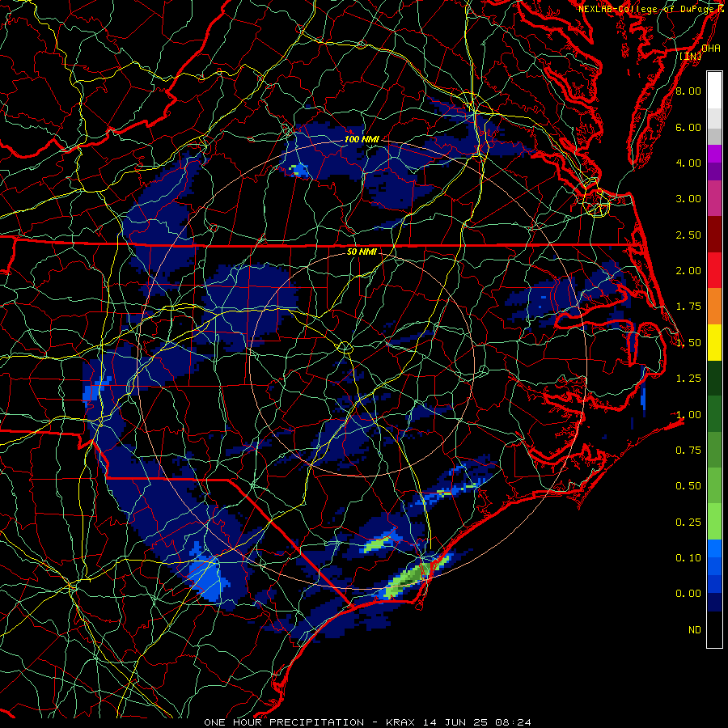The height and width of the screenshot is (728, 728).
Task: Click the "0.25" scale label
Action: tap(688, 523)
